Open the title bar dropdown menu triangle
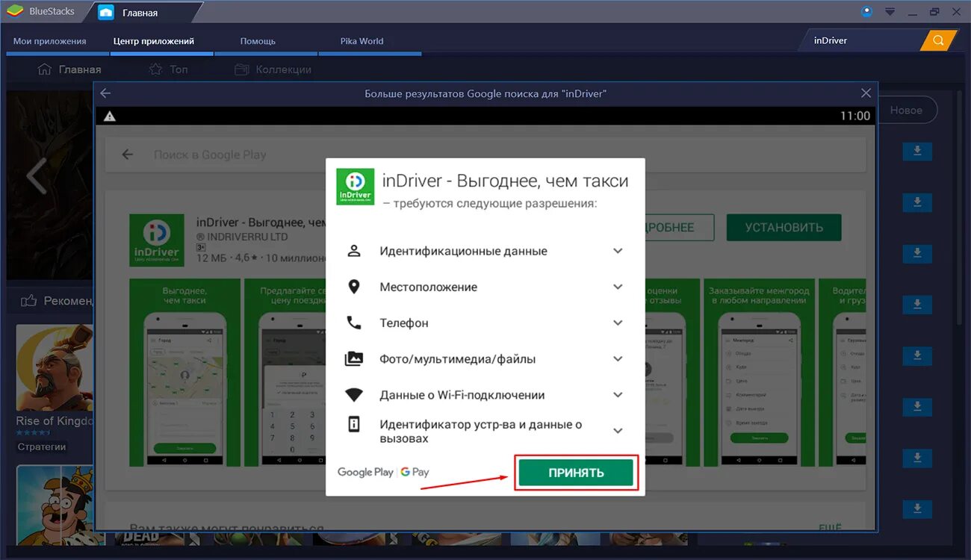The width and height of the screenshot is (971, 560). click(890, 12)
